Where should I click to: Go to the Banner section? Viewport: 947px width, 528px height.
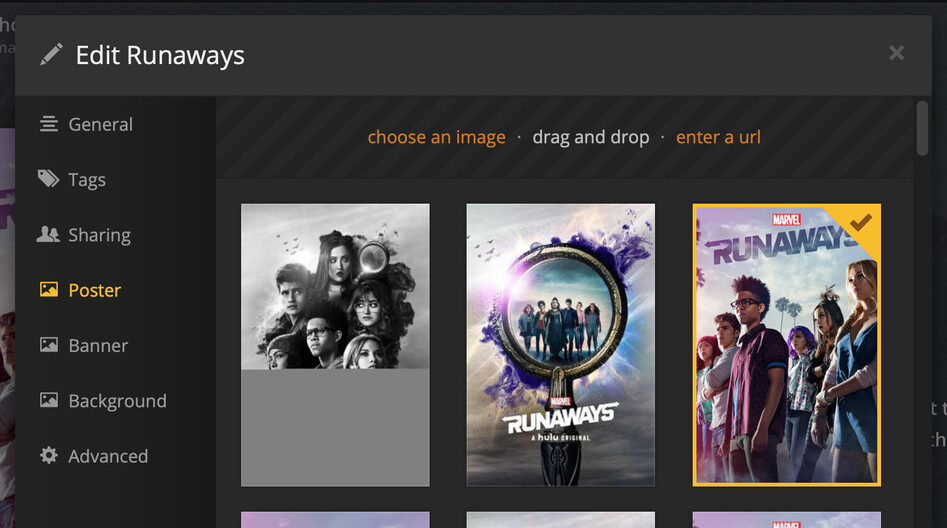[98, 346]
